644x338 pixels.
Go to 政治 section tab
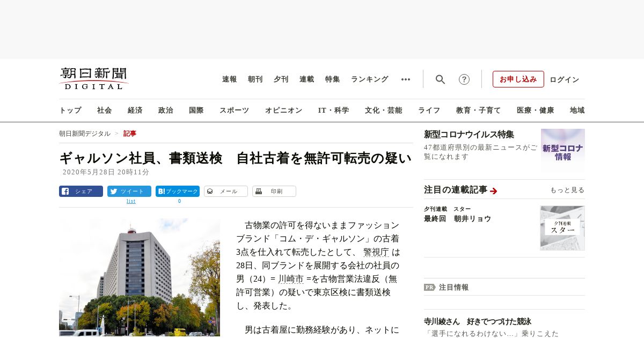[166, 111]
